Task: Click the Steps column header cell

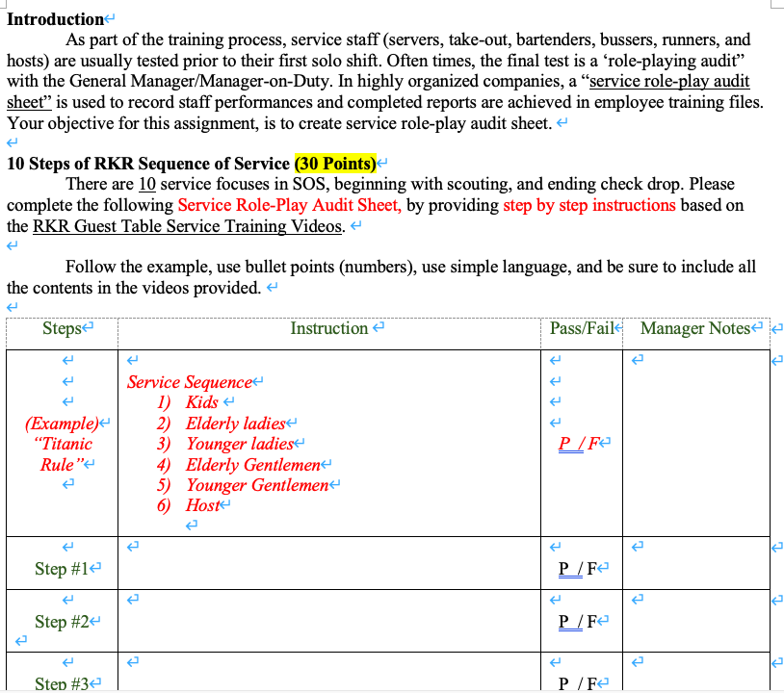Action: click(61, 328)
